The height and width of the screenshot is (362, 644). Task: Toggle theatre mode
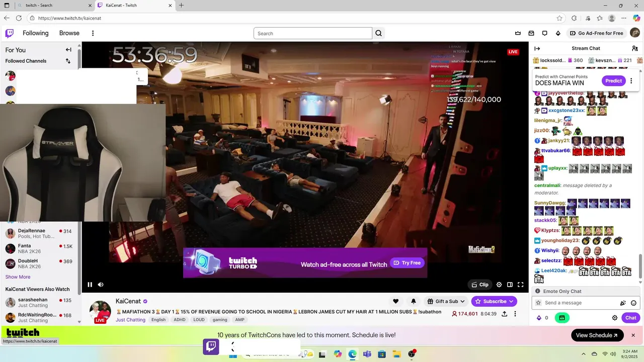click(510, 285)
